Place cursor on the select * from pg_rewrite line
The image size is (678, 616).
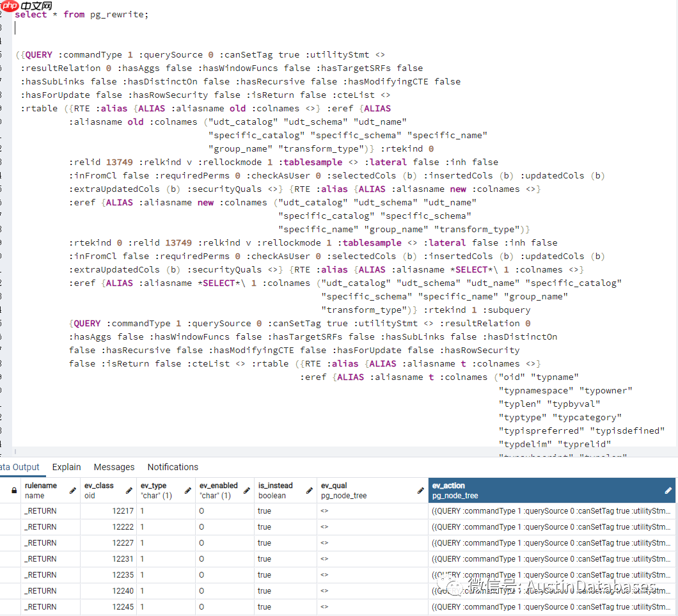tap(82, 14)
